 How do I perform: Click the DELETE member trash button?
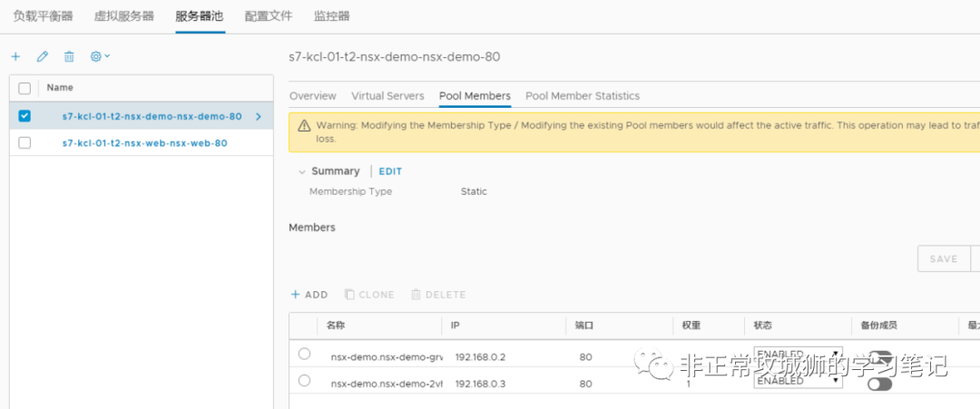click(437, 295)
